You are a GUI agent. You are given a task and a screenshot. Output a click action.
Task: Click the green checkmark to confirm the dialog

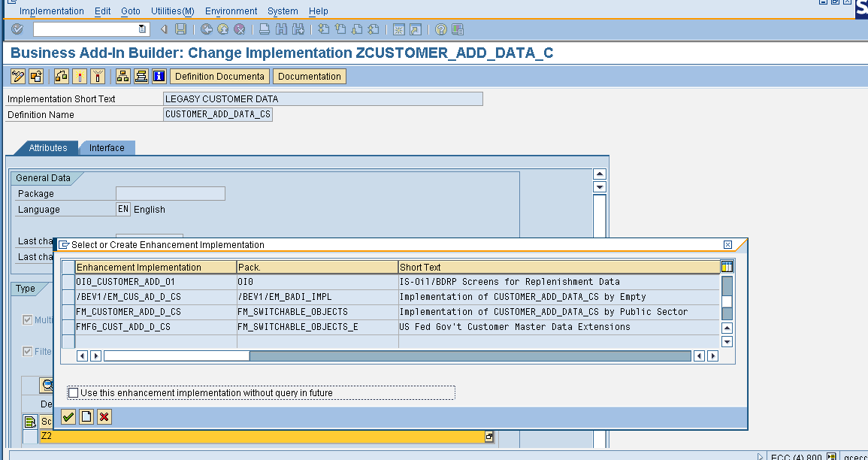tap(68, 416)
